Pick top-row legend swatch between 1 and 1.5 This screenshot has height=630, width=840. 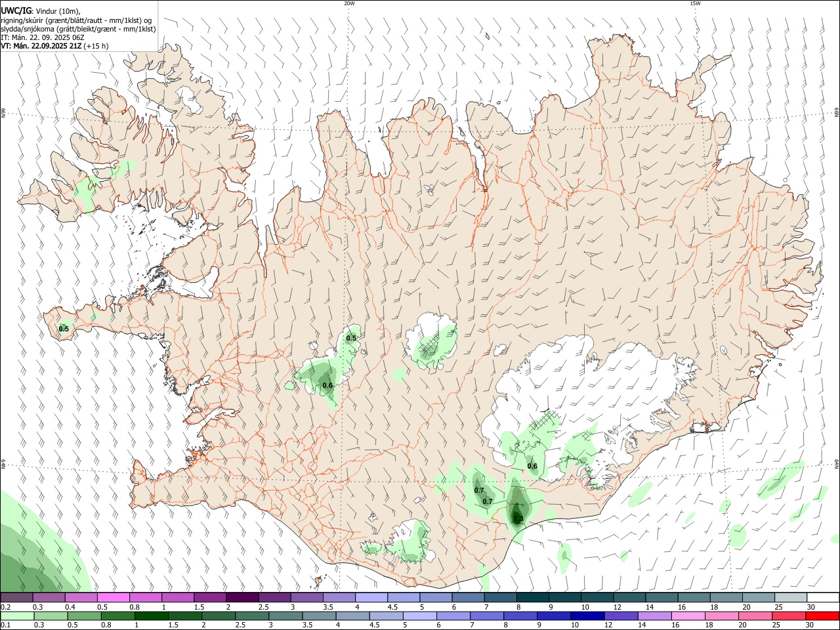click(x=178, y=597)
